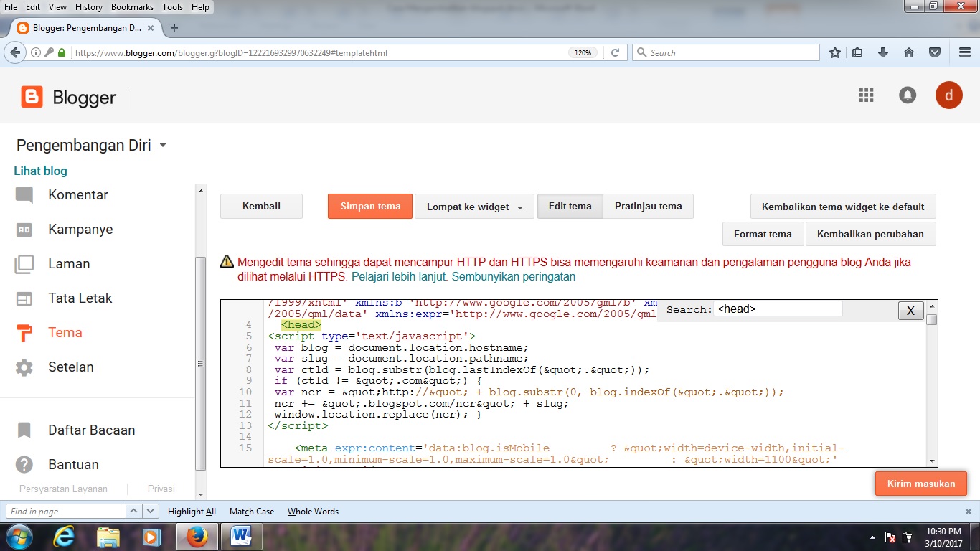Screen dimensions: 980x551
Task: Click the Laman pages icon
Action: tap(24, 264)
